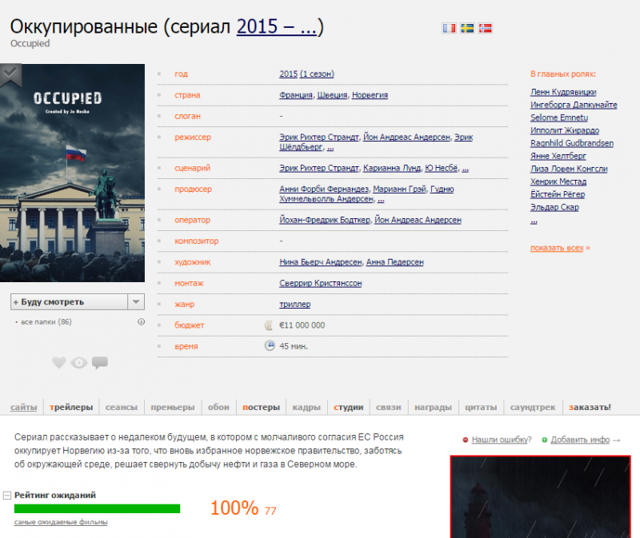The height and width of the screenshot is (538, 640).
Task: Click the France flag icon
Action: pyautogui.click(x=449, y=29)
